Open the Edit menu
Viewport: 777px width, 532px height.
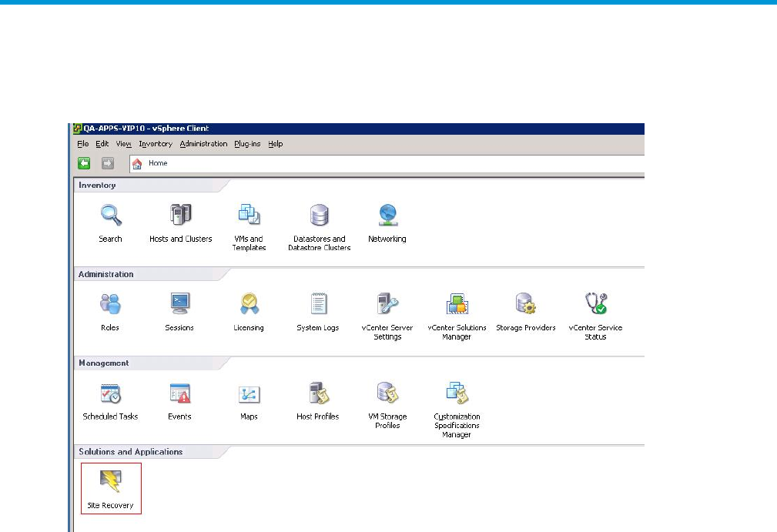click(102, 144)
